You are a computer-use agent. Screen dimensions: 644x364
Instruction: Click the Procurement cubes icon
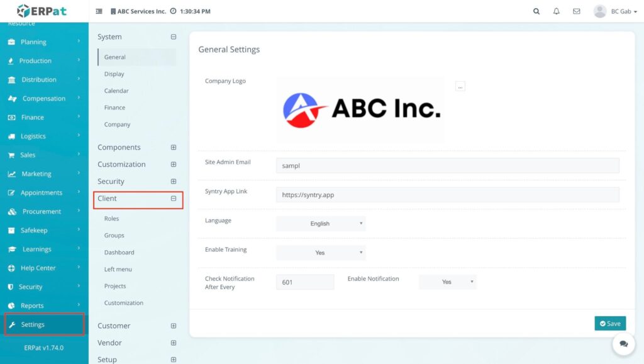coord(13,212)
